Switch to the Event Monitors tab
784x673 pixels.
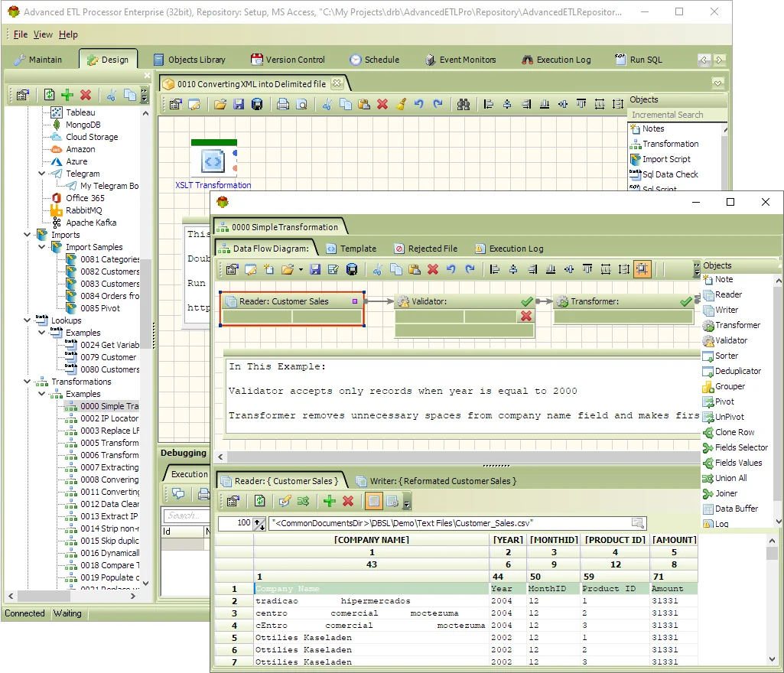(x=461, y=60)
